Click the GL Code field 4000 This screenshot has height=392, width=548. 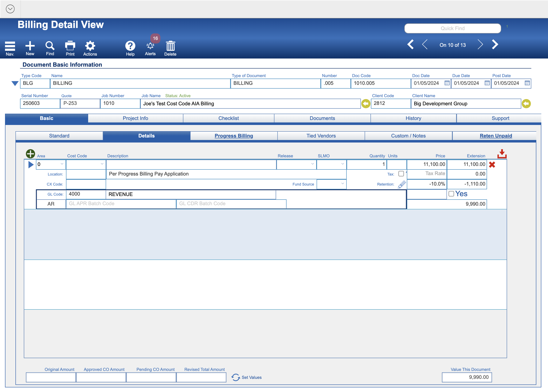coord(86,194)
